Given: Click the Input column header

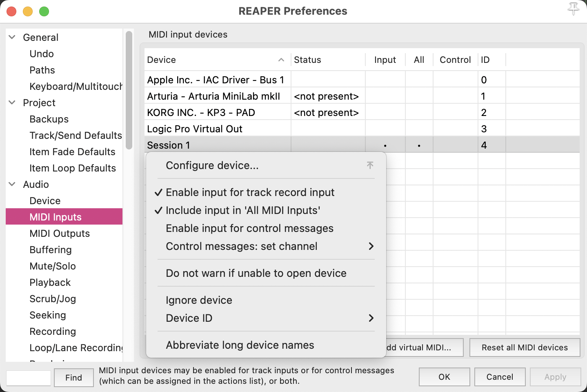Looking at the screenshot, I should (x=385, y=60).
